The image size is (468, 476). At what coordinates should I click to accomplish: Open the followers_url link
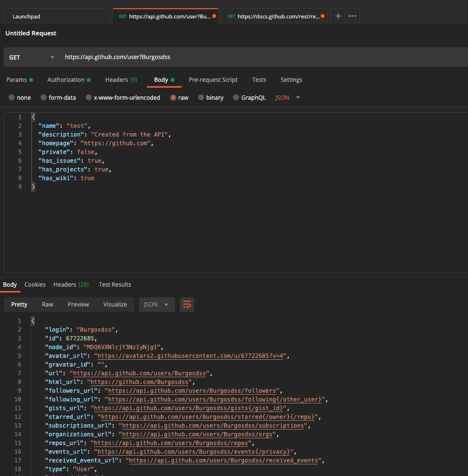coord(192,391)
